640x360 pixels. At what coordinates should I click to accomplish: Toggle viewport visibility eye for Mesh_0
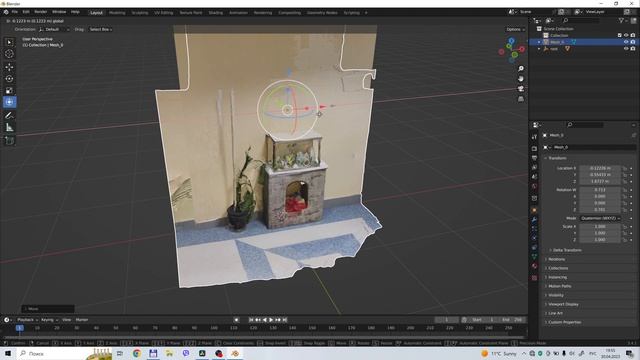626,42
